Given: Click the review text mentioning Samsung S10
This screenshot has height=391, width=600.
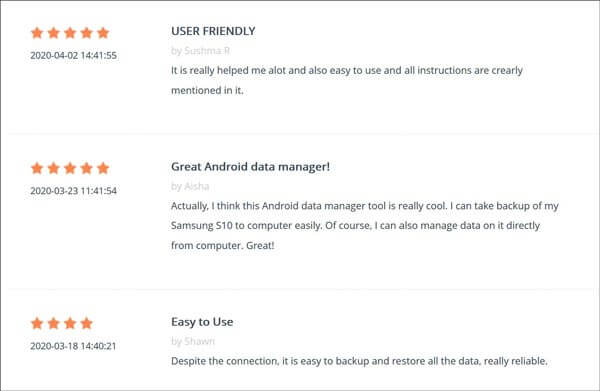Looking at the screenshot, I should tap(365, 226).
